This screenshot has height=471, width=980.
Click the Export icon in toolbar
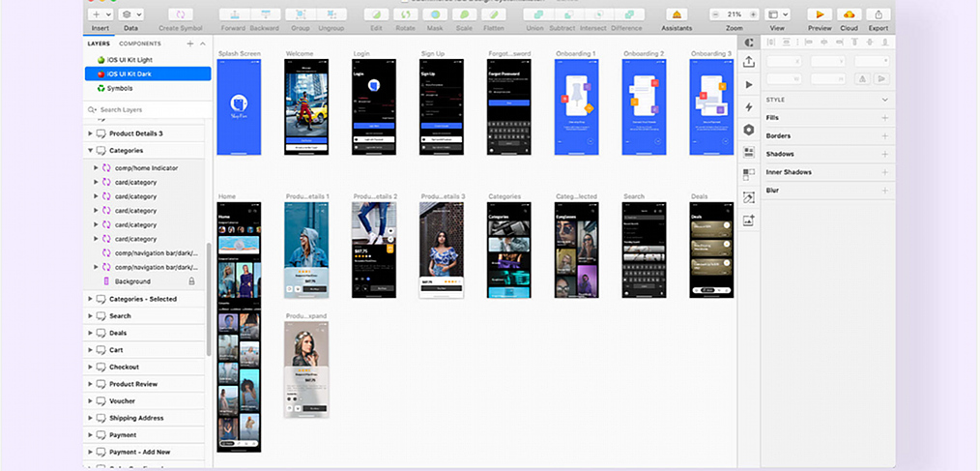click(x=878, y=15)
